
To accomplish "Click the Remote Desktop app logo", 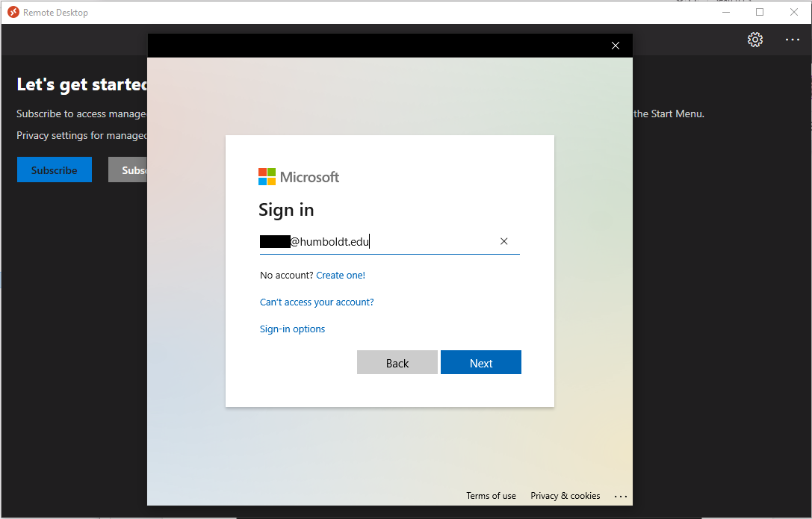I will [13, 13].
